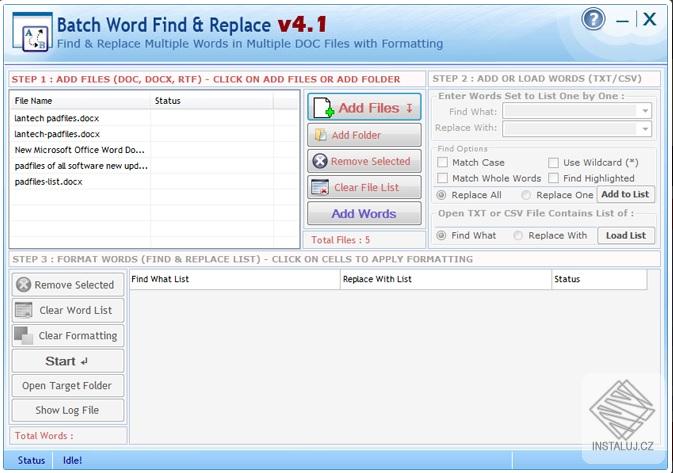Click the Add Words button
The height and width of the screenshot is (473, 673).
(x=364, y=213)
